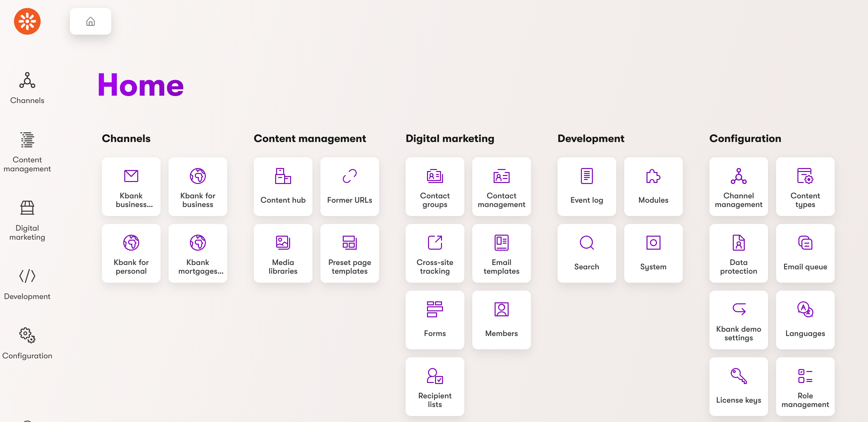The height and width of the screenshot is (422, 868).
Task: Open Contact groups application
Action: coord(434,186)
